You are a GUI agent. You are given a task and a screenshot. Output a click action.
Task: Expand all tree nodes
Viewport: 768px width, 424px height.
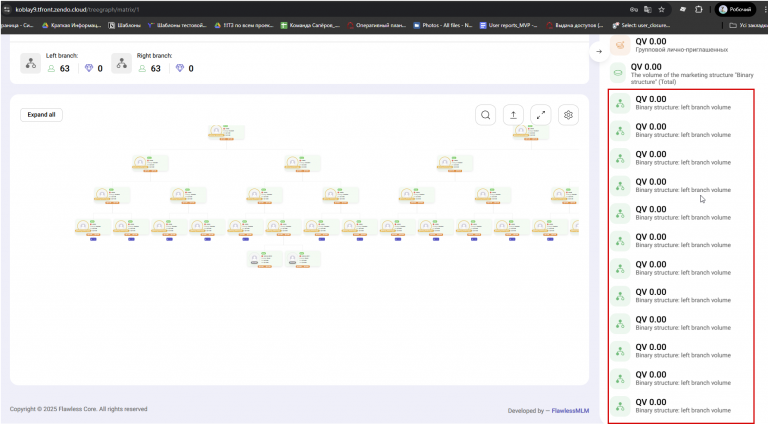[x=41, y=115]
